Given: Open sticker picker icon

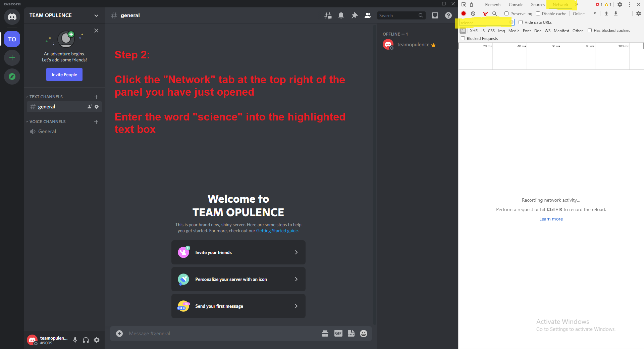Looking at the screenshot, I should click(x=351, y=333).
